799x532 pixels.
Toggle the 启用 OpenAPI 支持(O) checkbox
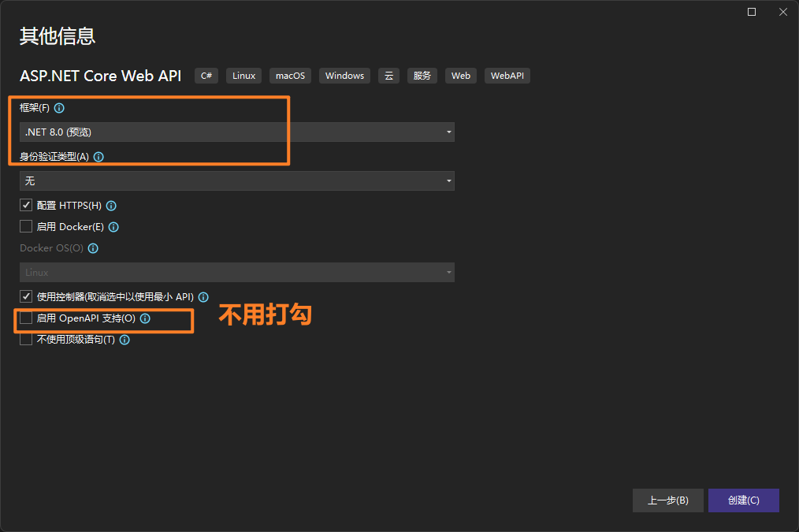(x=26, y=318)
